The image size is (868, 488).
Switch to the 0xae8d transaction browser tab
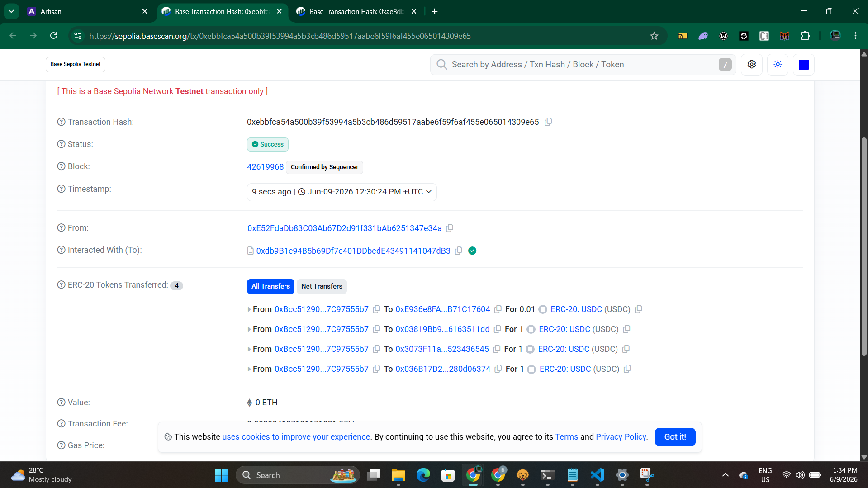pyautogui.click(x=356, y=11)
